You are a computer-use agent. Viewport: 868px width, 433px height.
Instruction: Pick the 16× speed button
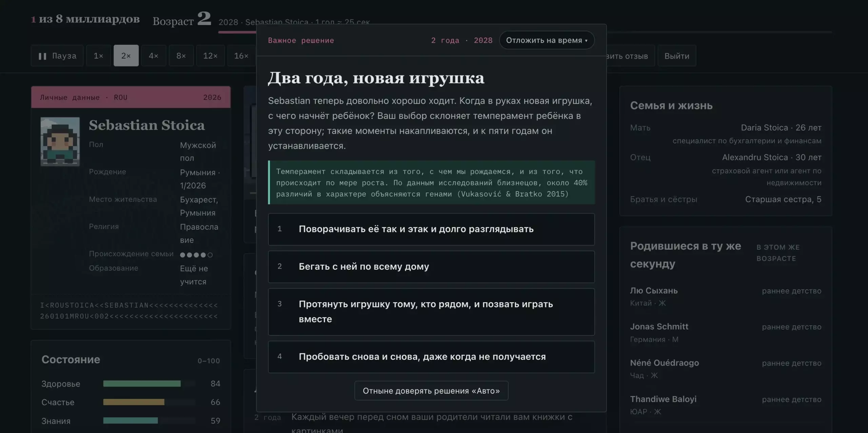click(x=241, y=56)
